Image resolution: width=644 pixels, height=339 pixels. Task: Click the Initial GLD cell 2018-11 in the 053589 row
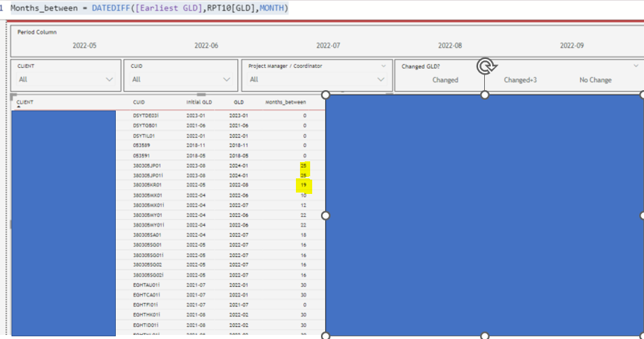tap(196, 145)
